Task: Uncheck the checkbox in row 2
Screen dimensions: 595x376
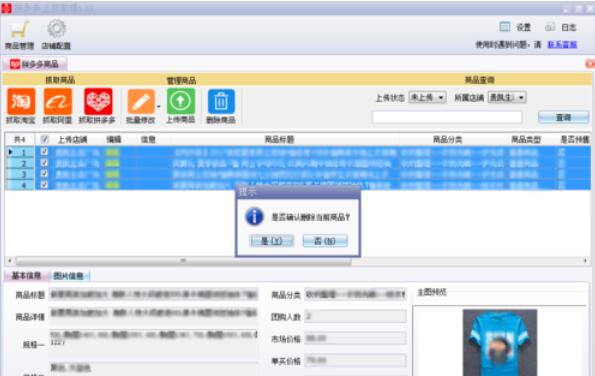Action: [44, 163]
